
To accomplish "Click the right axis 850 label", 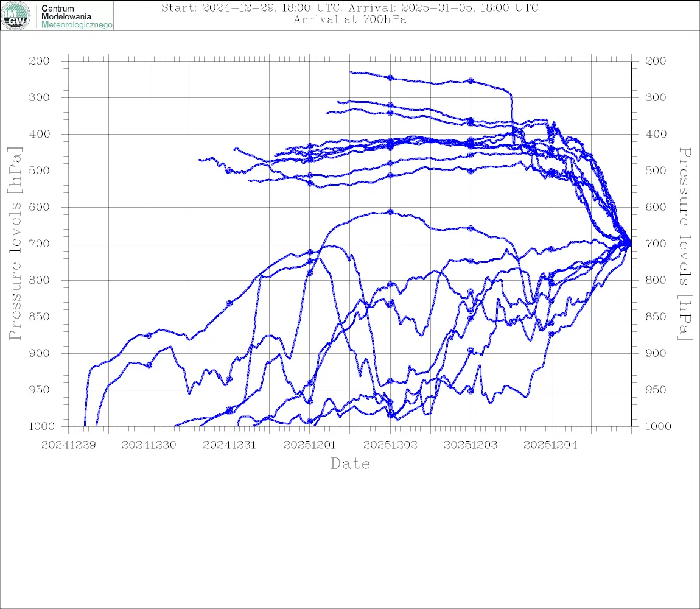I will click(656, 317).
